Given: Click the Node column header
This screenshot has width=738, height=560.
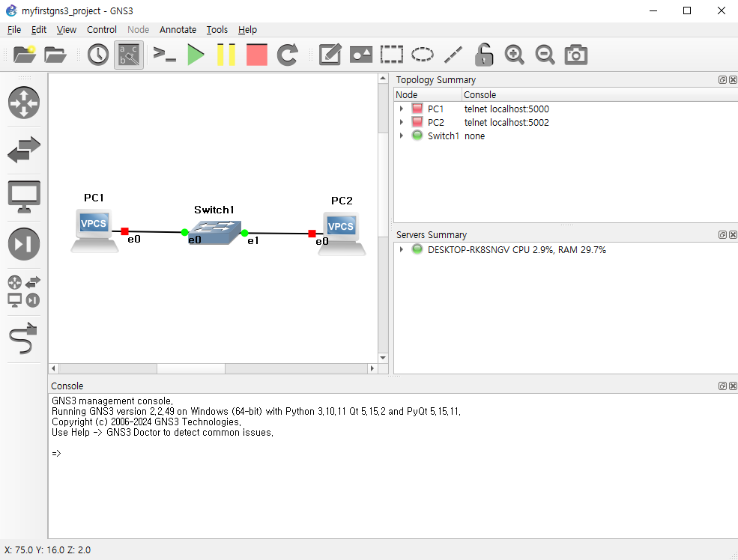Looking at the screenshot, I should 428,94.
